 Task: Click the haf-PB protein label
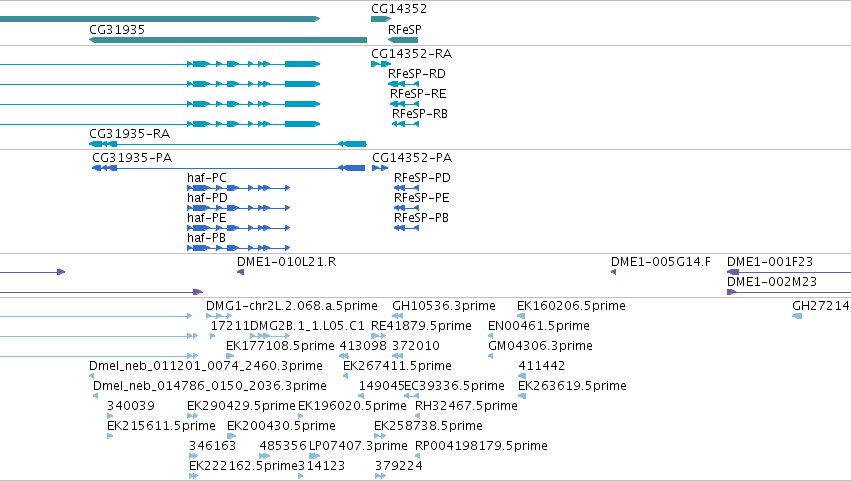(206, 238)
